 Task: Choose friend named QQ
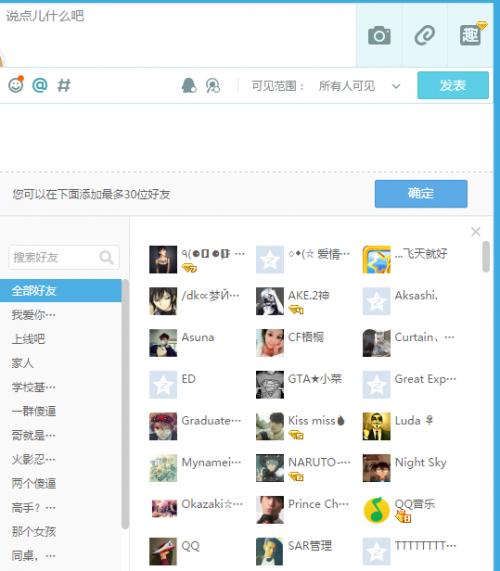pos(174,552)
